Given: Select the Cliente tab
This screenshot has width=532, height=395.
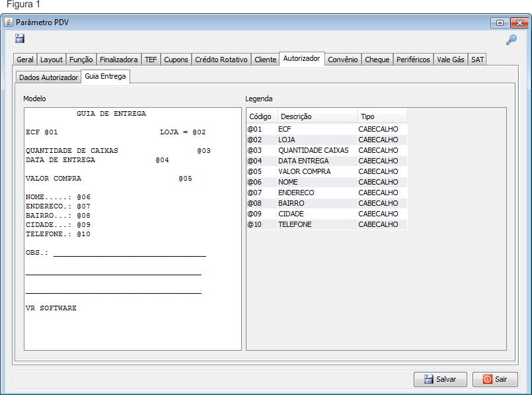Looking at the screenshot, I should [x=265, y=60].
